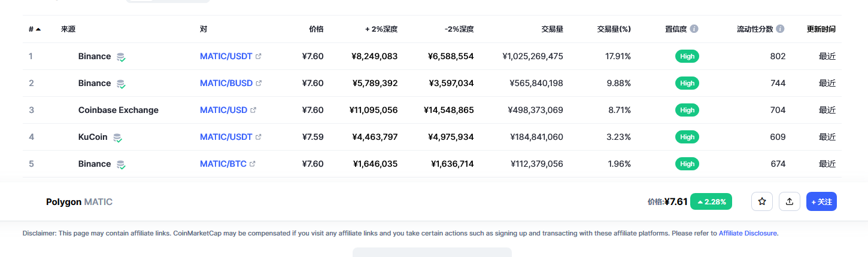Sort the table by the # column arrow

click(x=38, y=29)
